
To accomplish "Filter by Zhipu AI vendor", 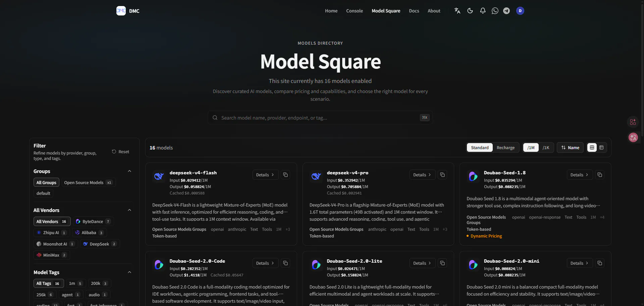I will coord(52,232).
